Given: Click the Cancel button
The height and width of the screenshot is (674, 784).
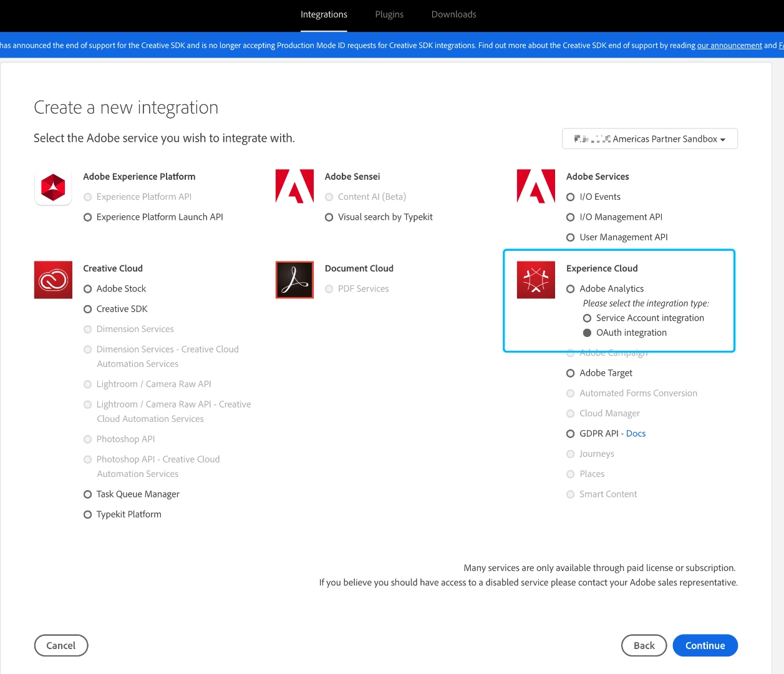Looking at the screenshot, I should (x=61, y=645).
